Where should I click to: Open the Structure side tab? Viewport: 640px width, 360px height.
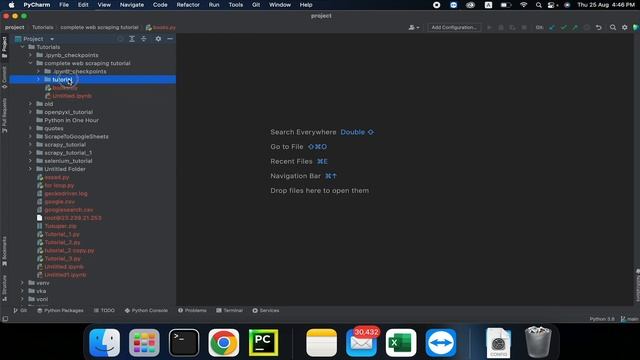(x=4, y=288)
